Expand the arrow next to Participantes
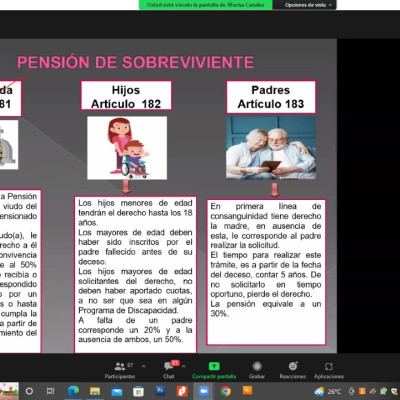This screenshot has width=400, height=400. pos(143,366)
